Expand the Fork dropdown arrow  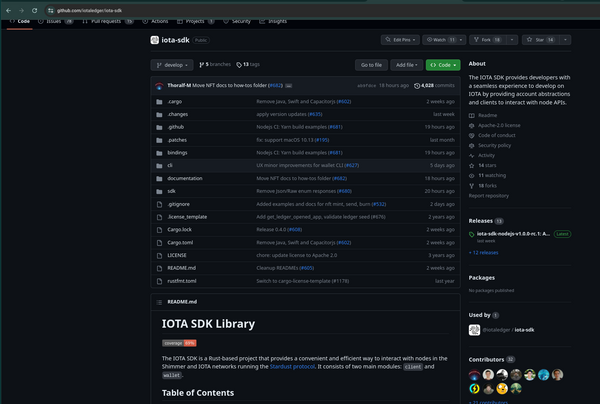click(x=512, y=40)
